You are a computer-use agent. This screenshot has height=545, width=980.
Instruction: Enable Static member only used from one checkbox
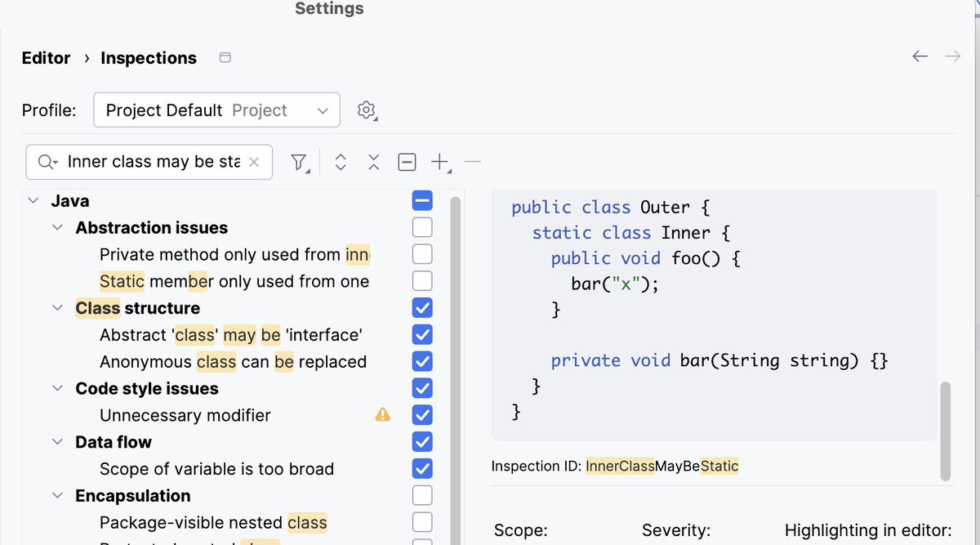coord(422,281)
